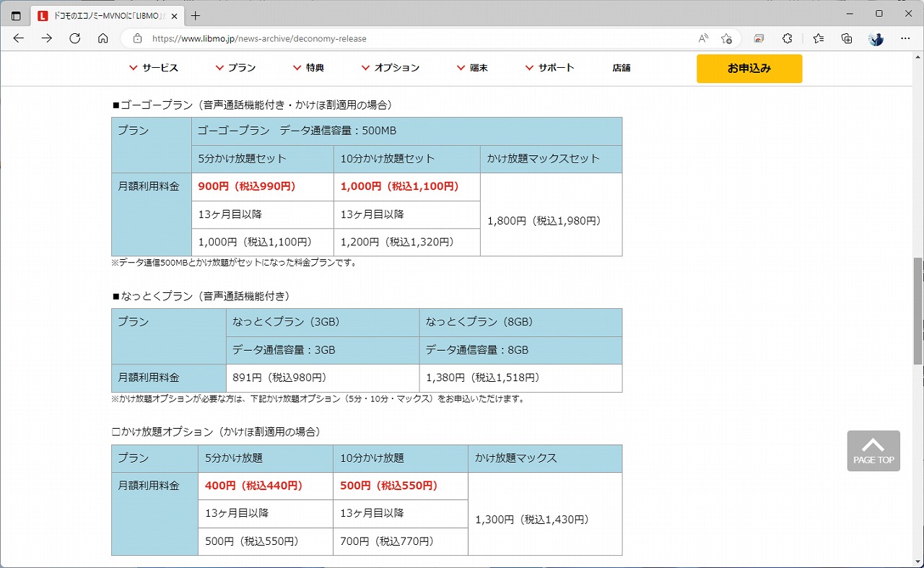
Task: Click the 1,300円（税込1,430円） cell
Action: [545, 514]
